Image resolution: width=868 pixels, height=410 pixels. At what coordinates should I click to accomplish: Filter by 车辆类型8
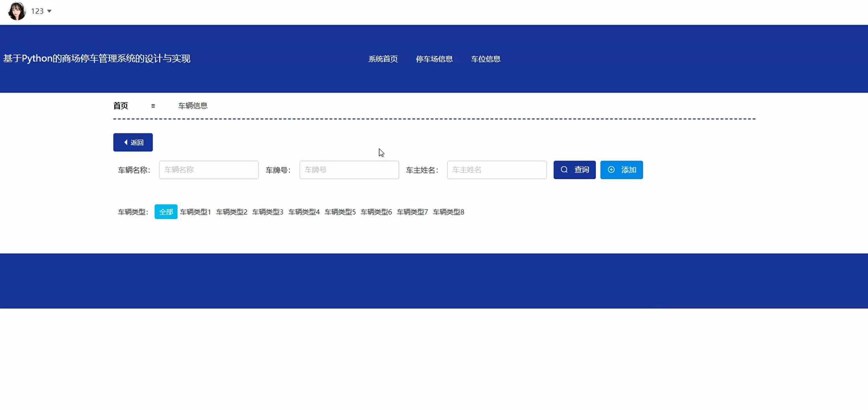449,212
